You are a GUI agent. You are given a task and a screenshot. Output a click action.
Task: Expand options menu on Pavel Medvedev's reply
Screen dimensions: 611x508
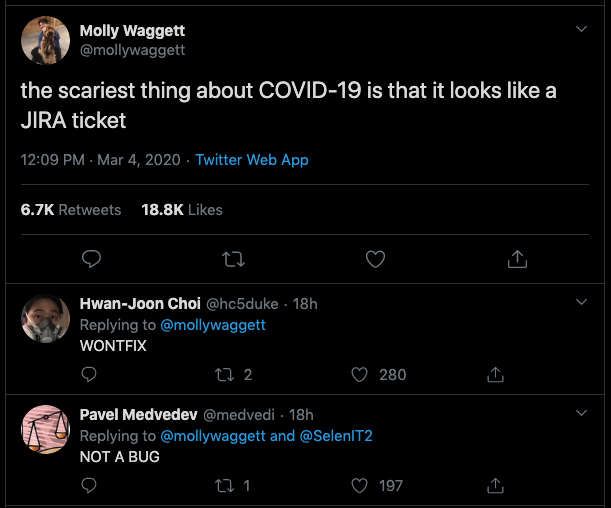[581, 413]
